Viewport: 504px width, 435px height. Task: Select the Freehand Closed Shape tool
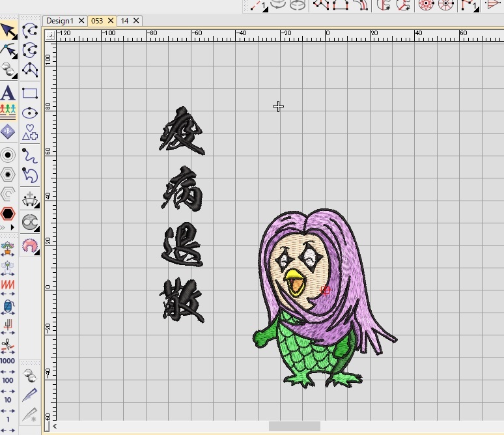(30, 175)
